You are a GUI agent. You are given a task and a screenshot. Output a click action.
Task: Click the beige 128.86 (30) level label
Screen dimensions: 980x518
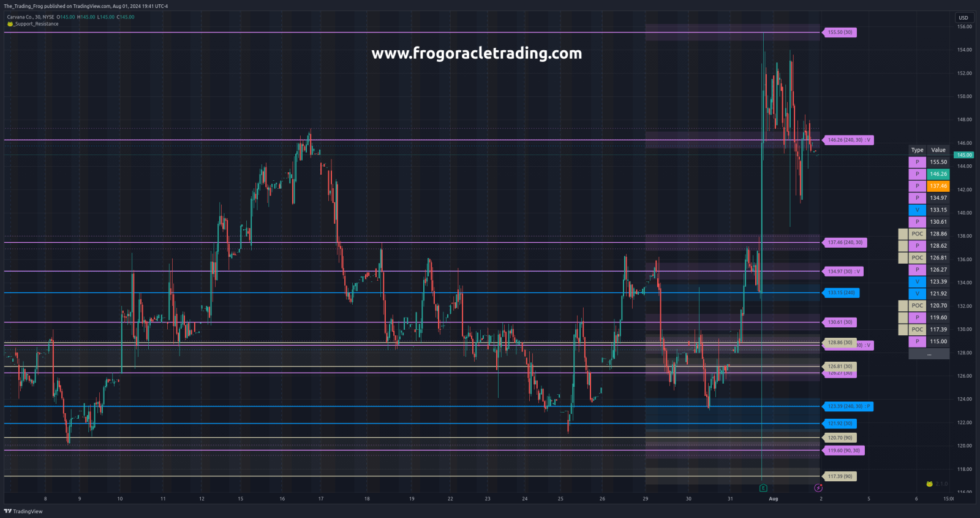pos(840,343)
